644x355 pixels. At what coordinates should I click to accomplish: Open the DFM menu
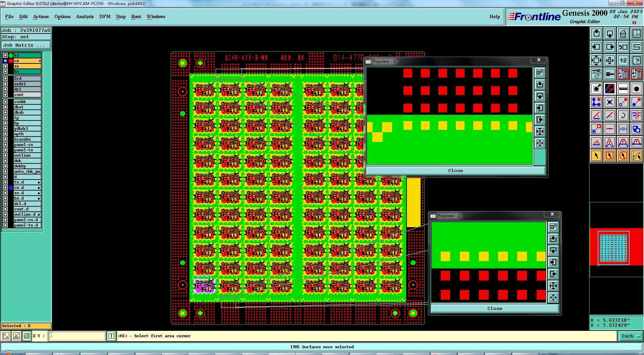105,16
